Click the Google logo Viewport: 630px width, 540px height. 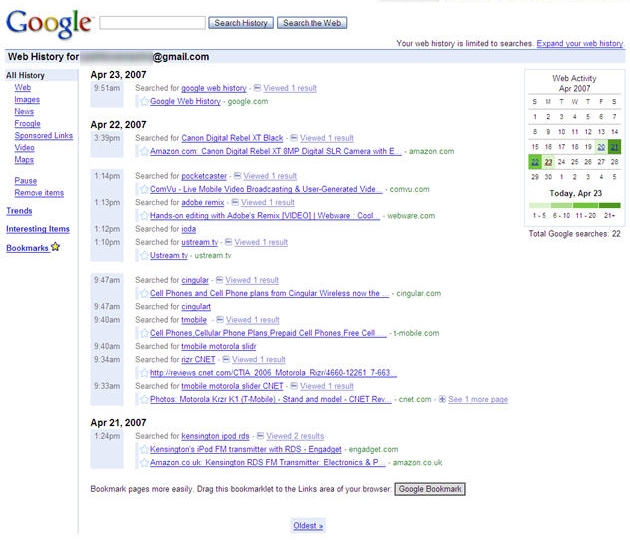tap(49, 24)
